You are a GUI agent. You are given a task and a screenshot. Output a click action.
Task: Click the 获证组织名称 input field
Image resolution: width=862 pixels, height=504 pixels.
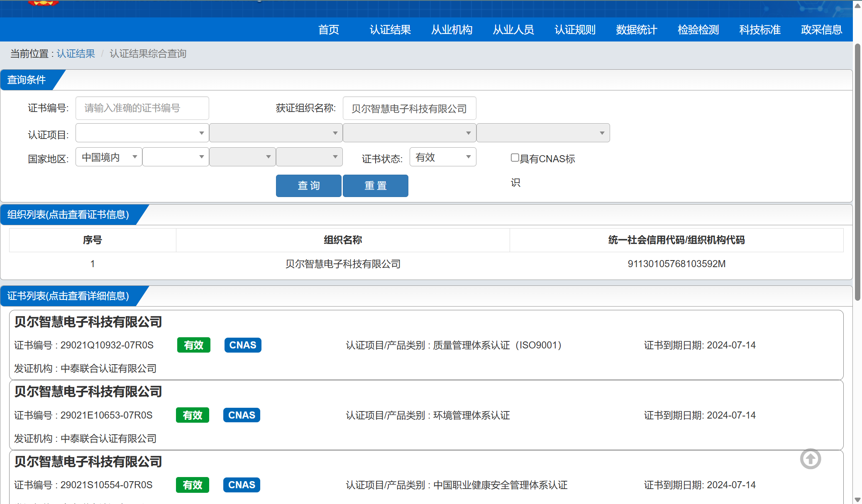point(410,108)
